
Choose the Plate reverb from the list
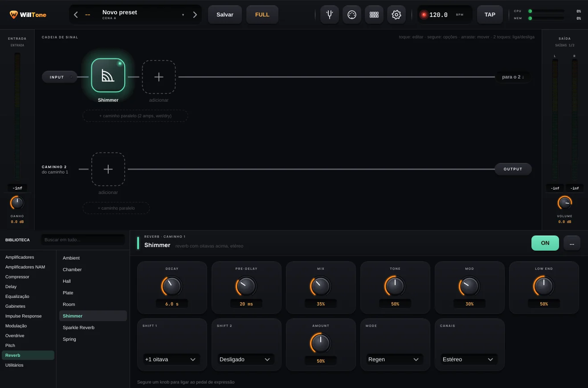coord(93,293)
